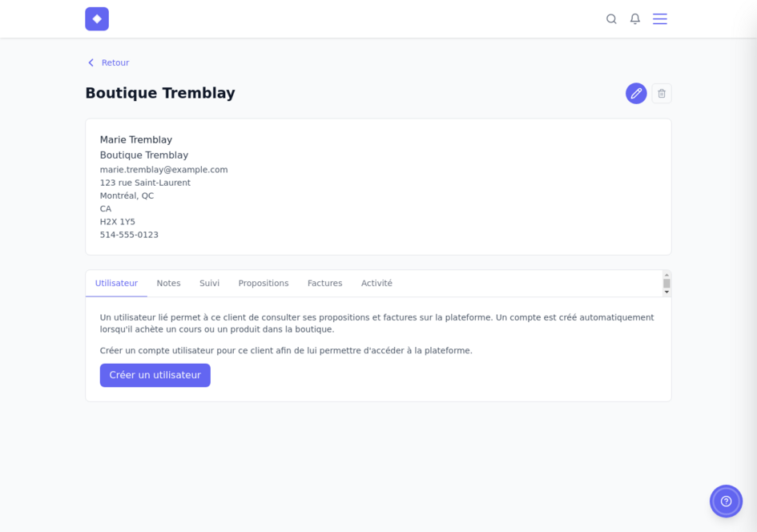This screenshot has height=532, width=757.
Task: Open the hamburger menu
Action: click(x=660, y=18)
